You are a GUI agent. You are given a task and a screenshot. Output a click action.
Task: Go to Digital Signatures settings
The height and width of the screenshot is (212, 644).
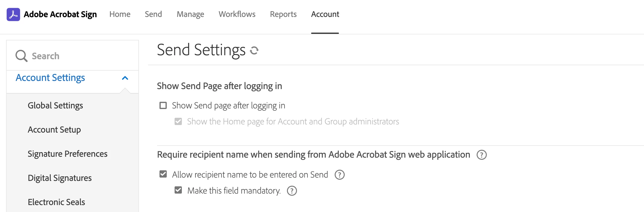coord(60,178)
